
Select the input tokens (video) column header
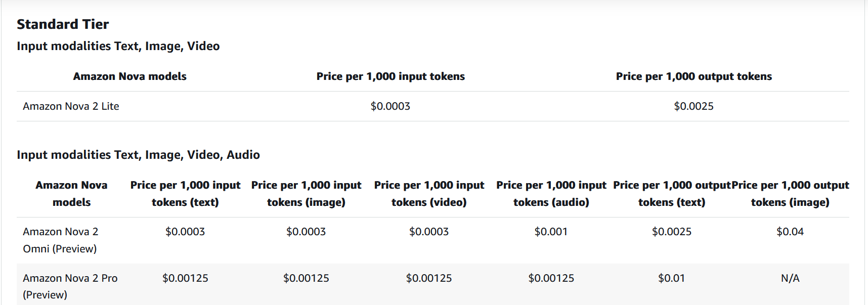coord(429,194)
